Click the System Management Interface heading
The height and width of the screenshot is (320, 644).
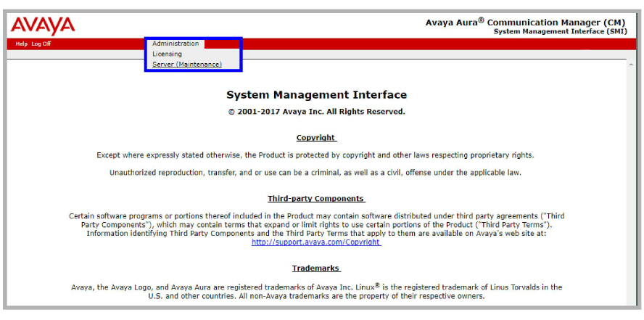[316, 95]
